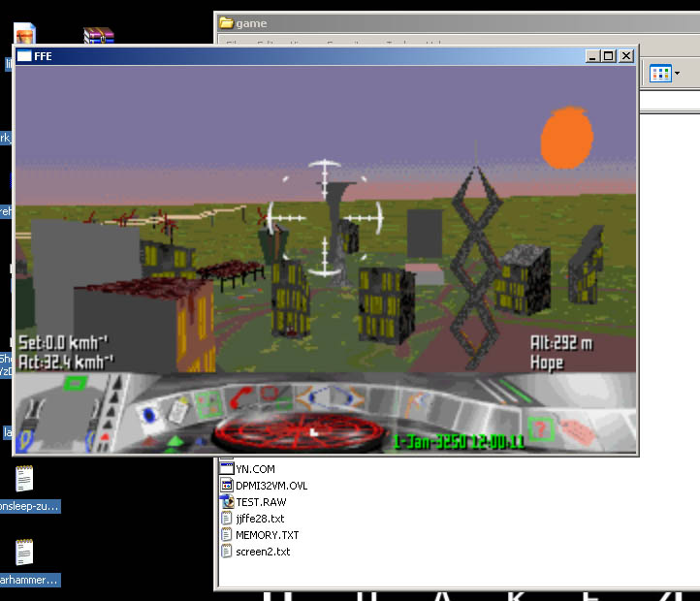
Task: Open the green-framed map icon on the console
Action: [208, 403]
